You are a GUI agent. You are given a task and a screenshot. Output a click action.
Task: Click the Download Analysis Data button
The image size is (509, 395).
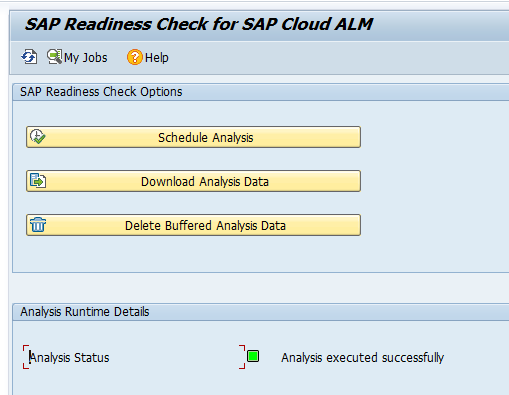[193, 181]
